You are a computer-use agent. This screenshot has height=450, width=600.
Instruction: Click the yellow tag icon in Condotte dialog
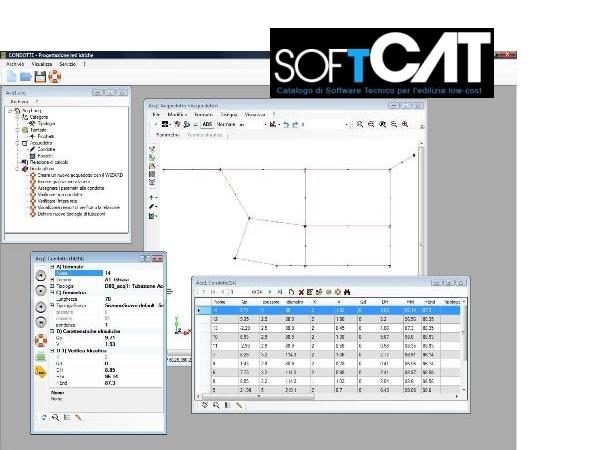(x=41, y=372)
